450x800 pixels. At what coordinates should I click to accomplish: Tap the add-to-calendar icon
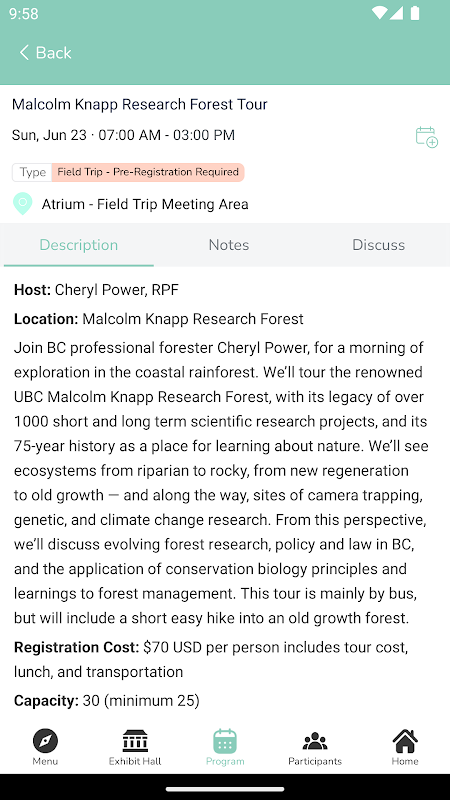[427, 137]
